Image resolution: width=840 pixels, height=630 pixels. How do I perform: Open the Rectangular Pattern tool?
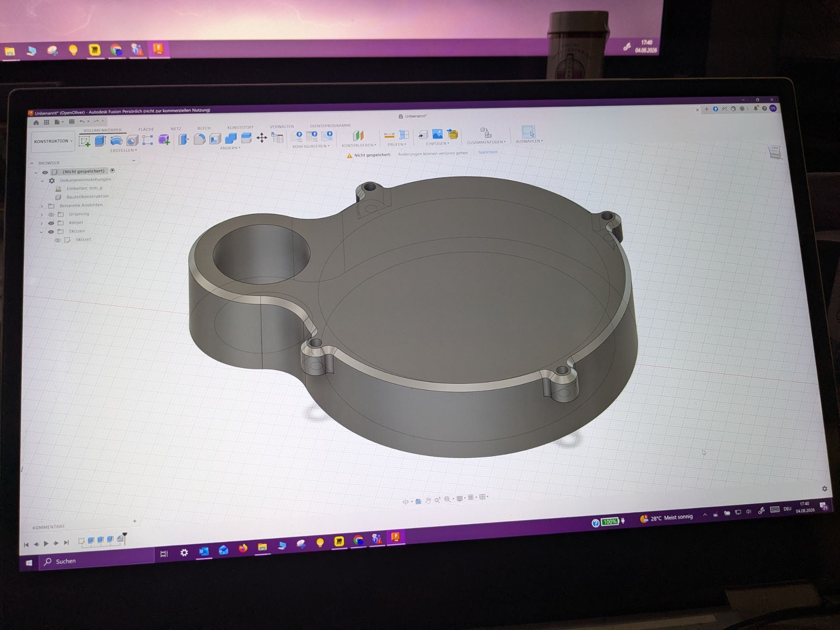click(147, 140)
